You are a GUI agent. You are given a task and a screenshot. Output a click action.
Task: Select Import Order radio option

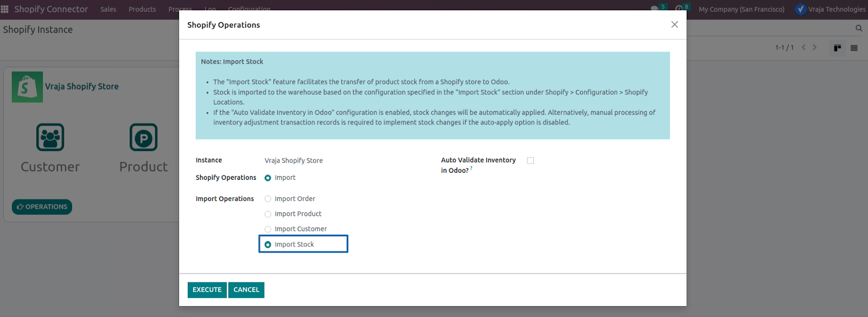[x=268, y=199]
